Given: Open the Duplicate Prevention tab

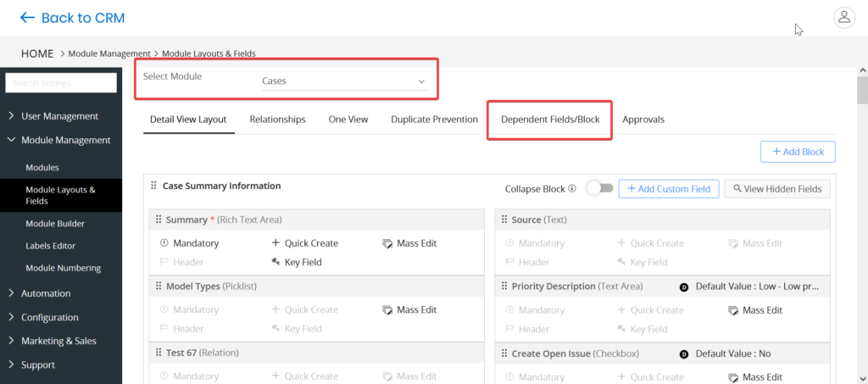Looking at the screenshot, I should [x=435, y=119].
